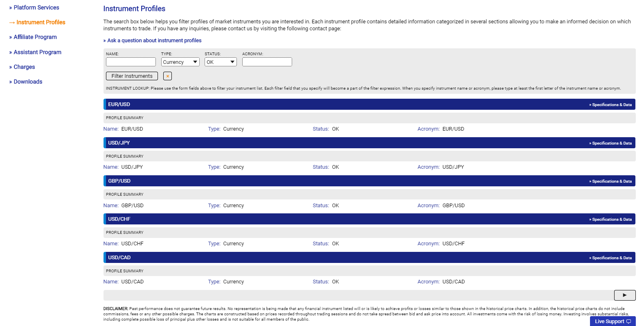Click the USD/CHF profile header title
Viewport: 644px width, 326px height.
click(119, 219)
